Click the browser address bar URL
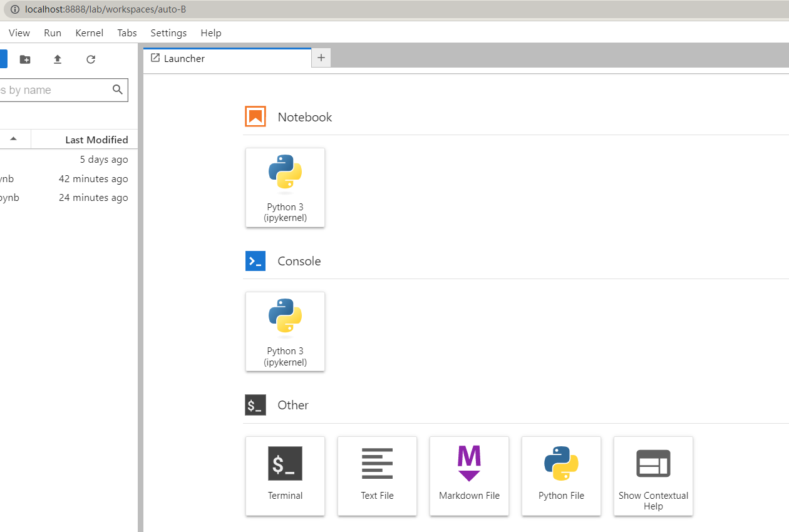This screenshot has width=789, height=532. tap(105, 9)
